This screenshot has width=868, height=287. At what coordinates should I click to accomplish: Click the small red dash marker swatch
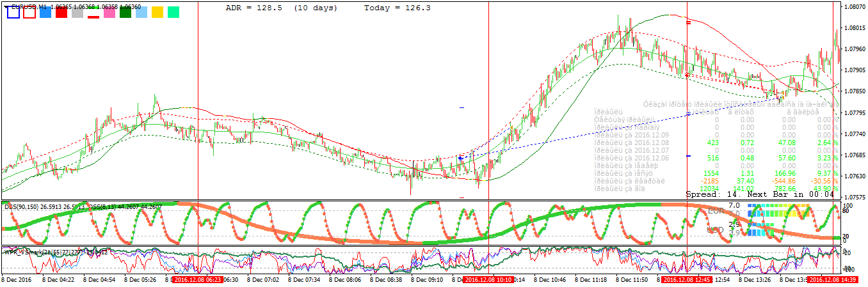coord(93,16)
